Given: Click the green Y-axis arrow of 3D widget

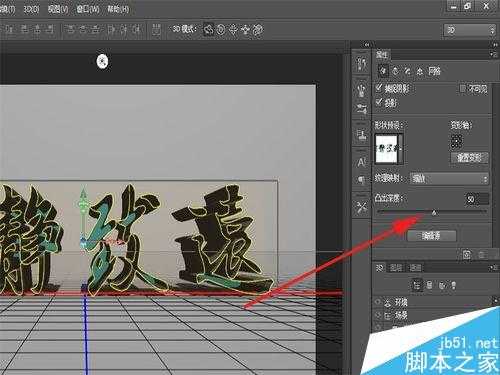Looking at the screenshot, I should coord(84,192).
